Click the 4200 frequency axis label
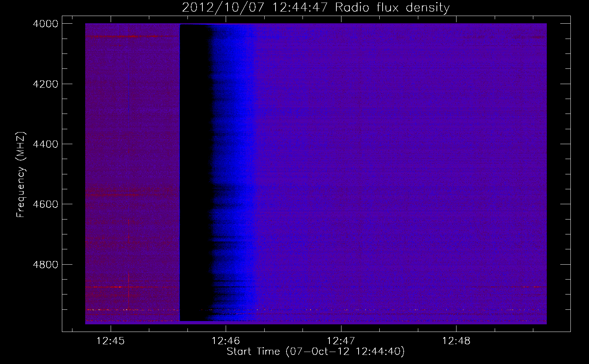This screenshot has height=364, width=589. coord(45,84)
